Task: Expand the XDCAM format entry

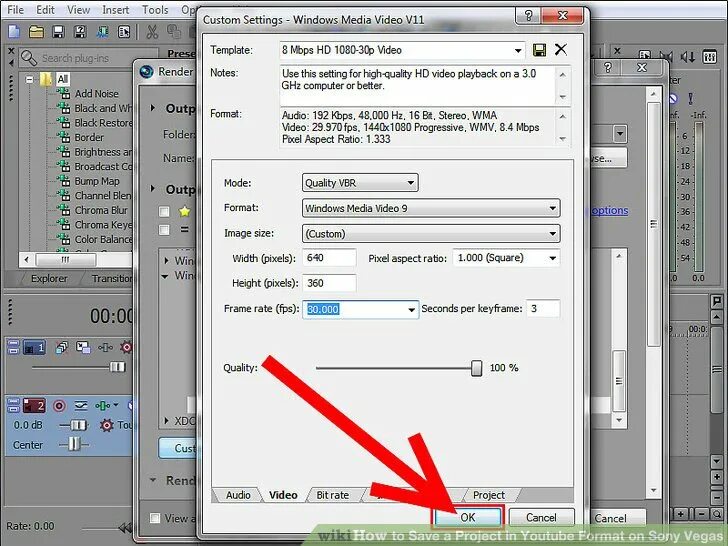Action: click(166, 421)
